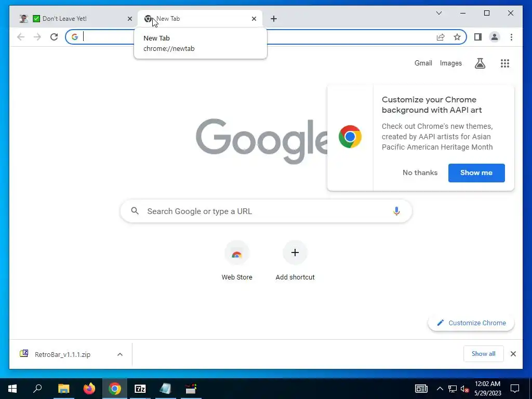
Task: Open a new tab with plus button
Action: coord(273,19)
